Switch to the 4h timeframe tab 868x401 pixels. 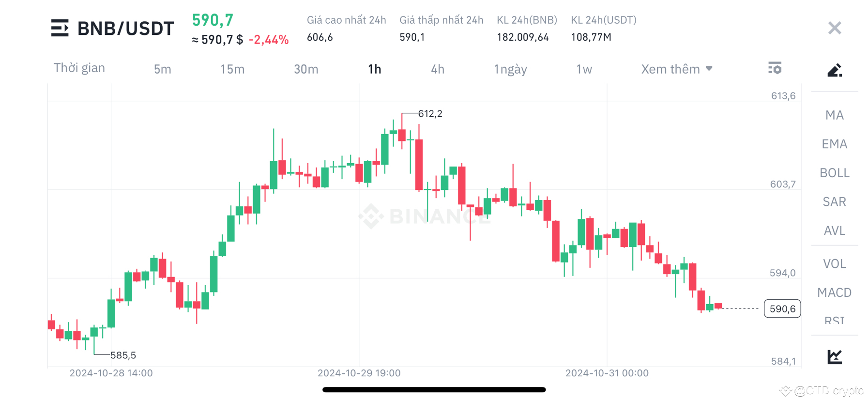click(437, 69)
